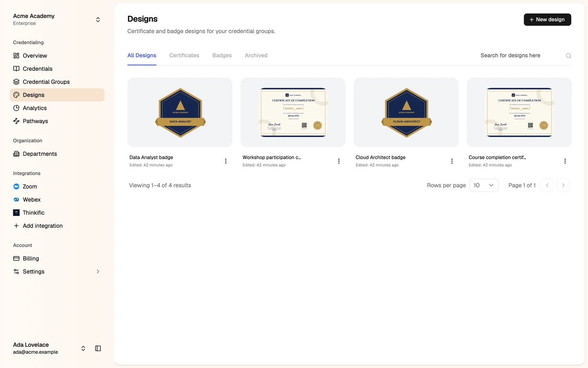Open options menu for Course completion certificate
The height and width of the screenshot is (368, 588).
click(565, 161)
